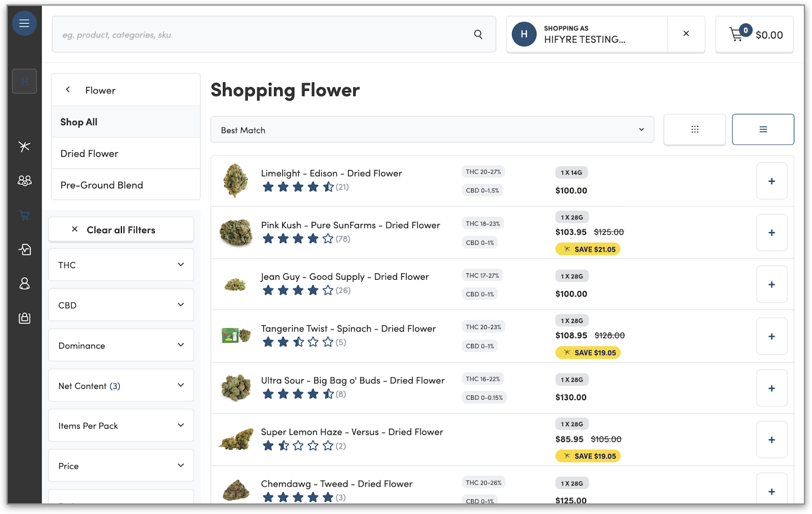The image size is (812, 514).
Task: Open the Best Match sort dropdown
Action: point(432,130)
